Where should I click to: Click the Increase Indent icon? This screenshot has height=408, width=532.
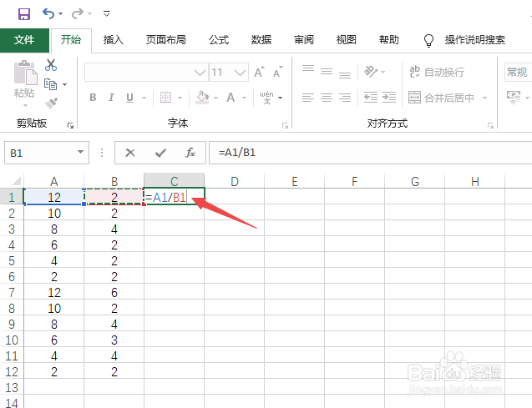click(x=389, y=98)
